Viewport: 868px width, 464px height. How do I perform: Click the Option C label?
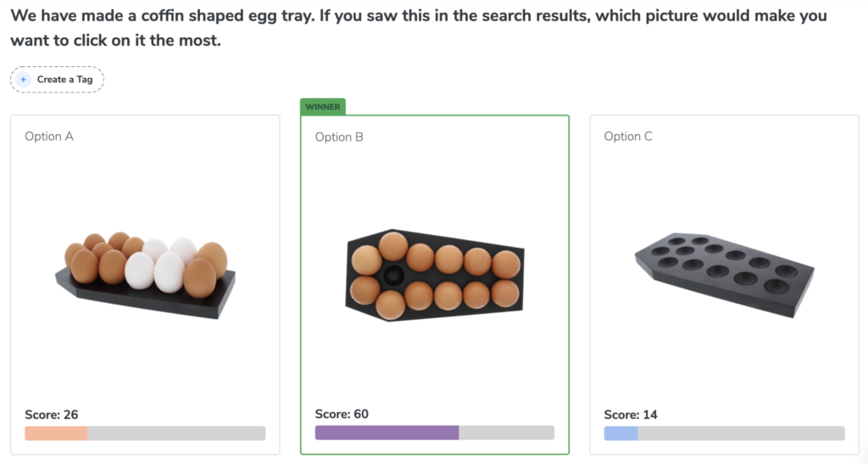point(628,137)
